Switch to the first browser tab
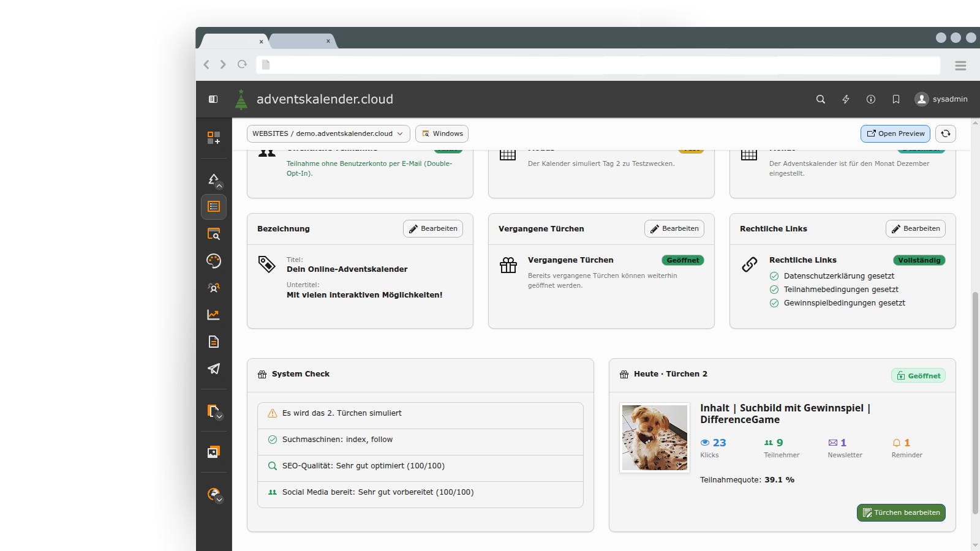980x551 pixels. tap(235, 41)
